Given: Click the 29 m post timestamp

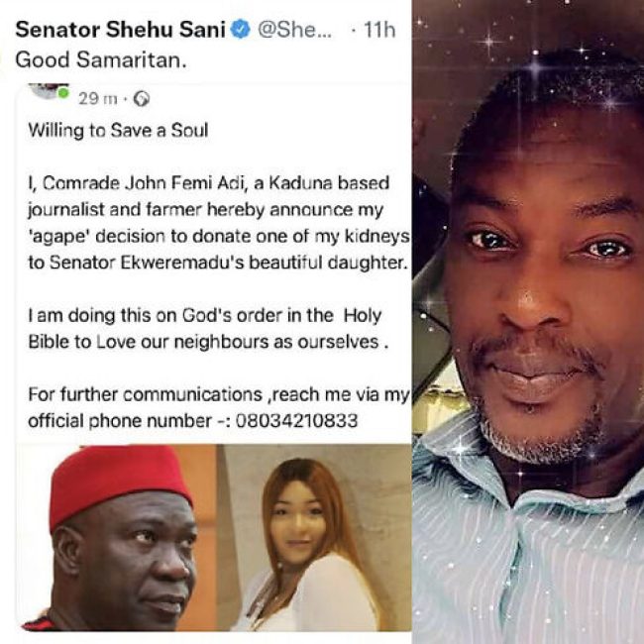Looking at the screenshot, I should (98, 99).
